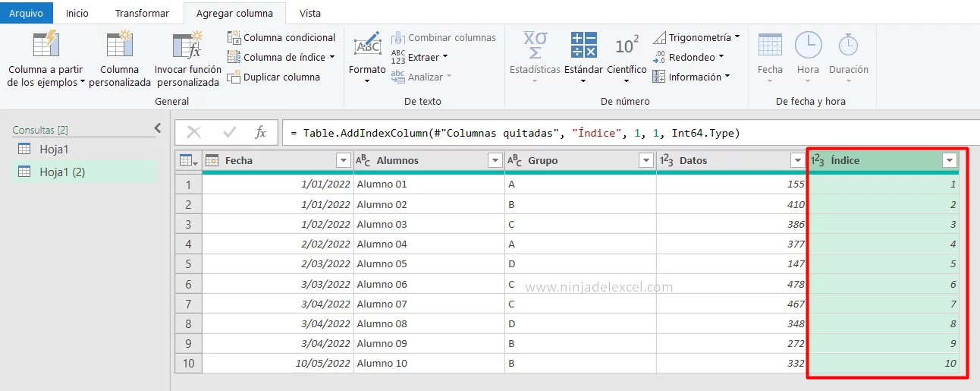The width and height of the screenshot is (980, 391).
Task: Open the Índice column filter dropdown
Action: coord(949,160)
